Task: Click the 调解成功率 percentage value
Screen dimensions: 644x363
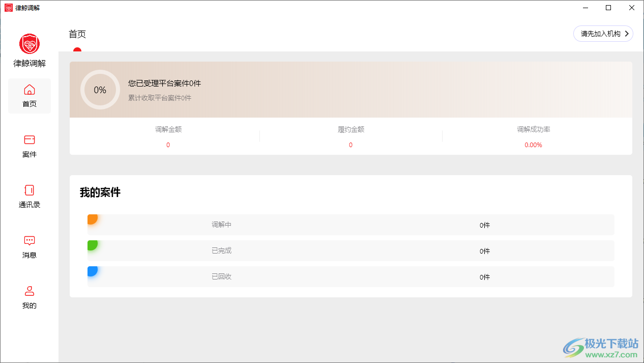Action: coord(533,145)
